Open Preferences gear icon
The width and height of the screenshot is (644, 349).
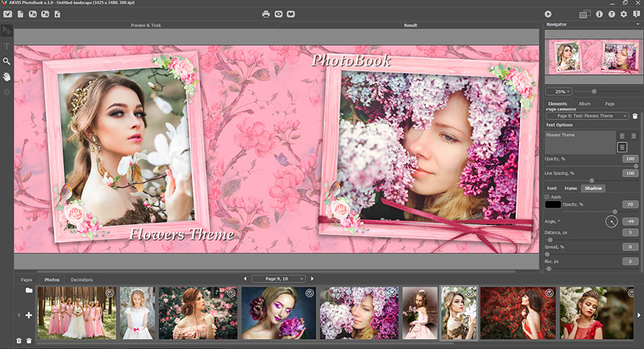[623, 14]
